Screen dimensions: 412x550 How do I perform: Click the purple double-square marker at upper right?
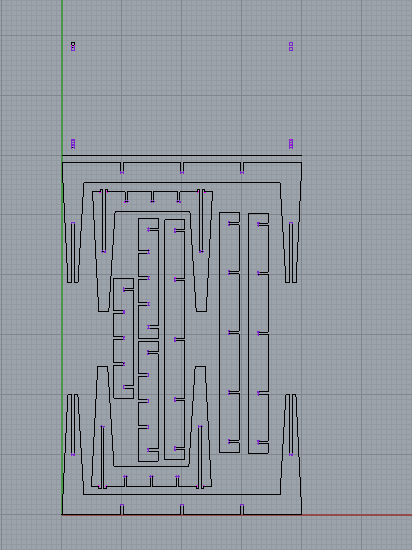tap(291, 46)
